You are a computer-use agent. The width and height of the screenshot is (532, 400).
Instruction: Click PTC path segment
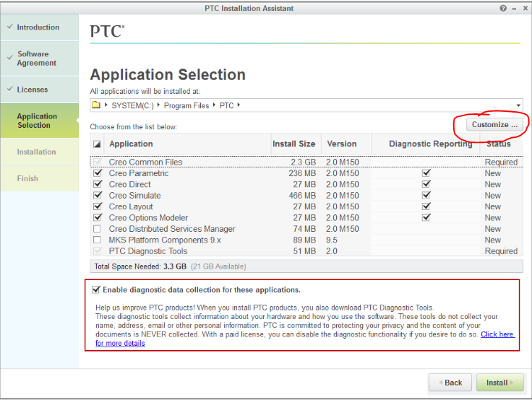click(x=227, y=105)
